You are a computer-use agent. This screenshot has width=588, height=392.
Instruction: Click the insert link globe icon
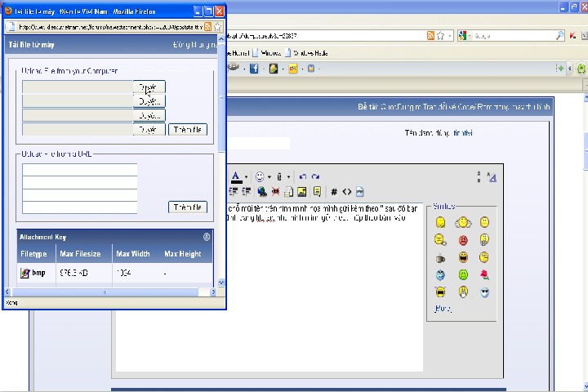click(262, 192)
